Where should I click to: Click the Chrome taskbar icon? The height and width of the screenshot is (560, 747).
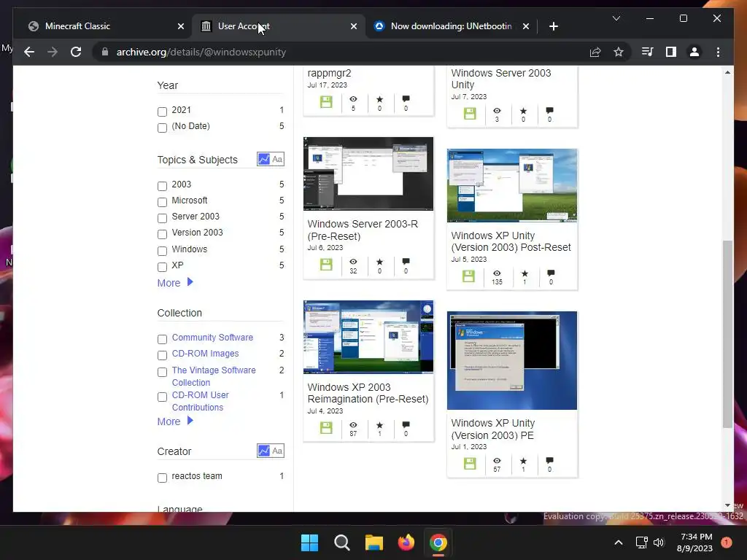pyautogui.click(x=438, y=542)
